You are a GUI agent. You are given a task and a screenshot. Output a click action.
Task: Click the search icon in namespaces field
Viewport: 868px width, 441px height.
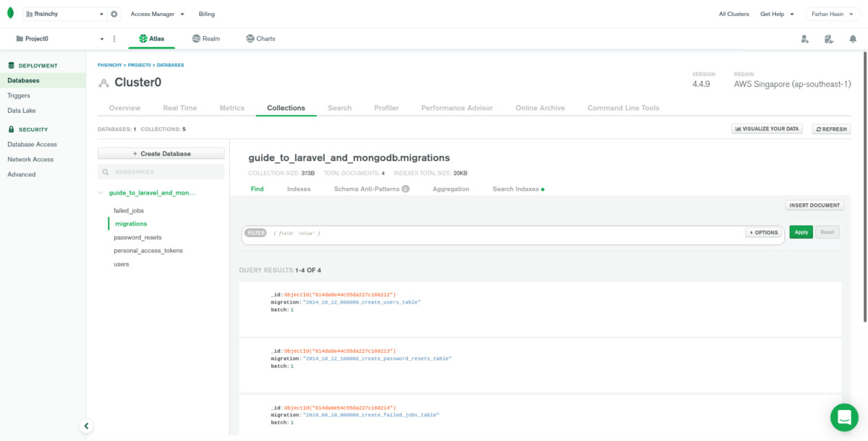106,172
